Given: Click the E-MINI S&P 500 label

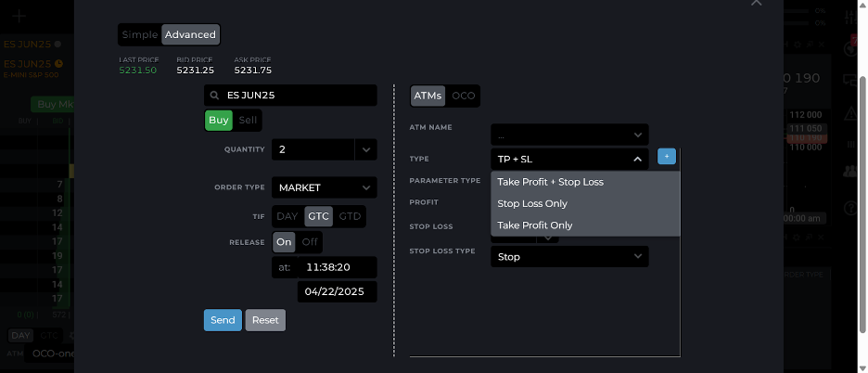Looking at the screenshot, I should coord(32,75).
